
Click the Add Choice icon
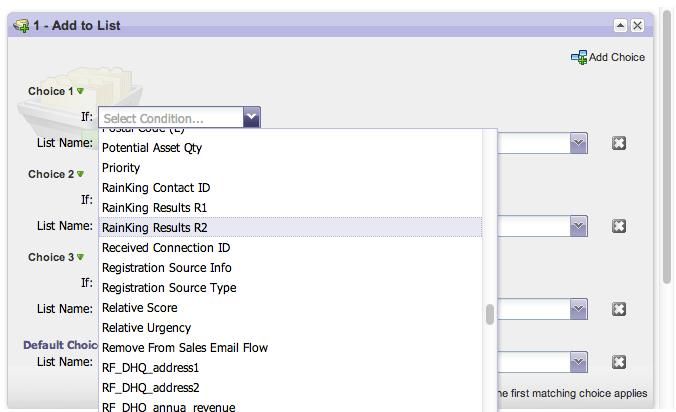(x=579, y=57)
